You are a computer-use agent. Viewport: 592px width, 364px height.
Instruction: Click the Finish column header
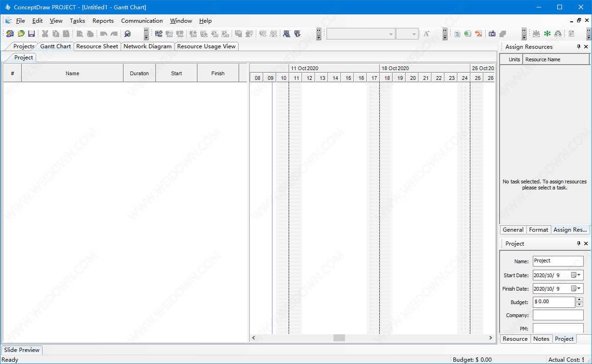click(x=218, y=73)
